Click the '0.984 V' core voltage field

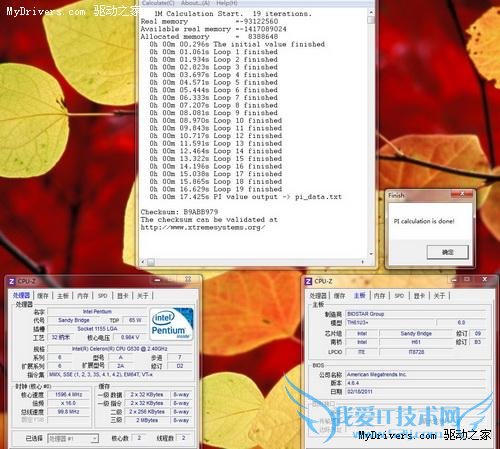130,338
